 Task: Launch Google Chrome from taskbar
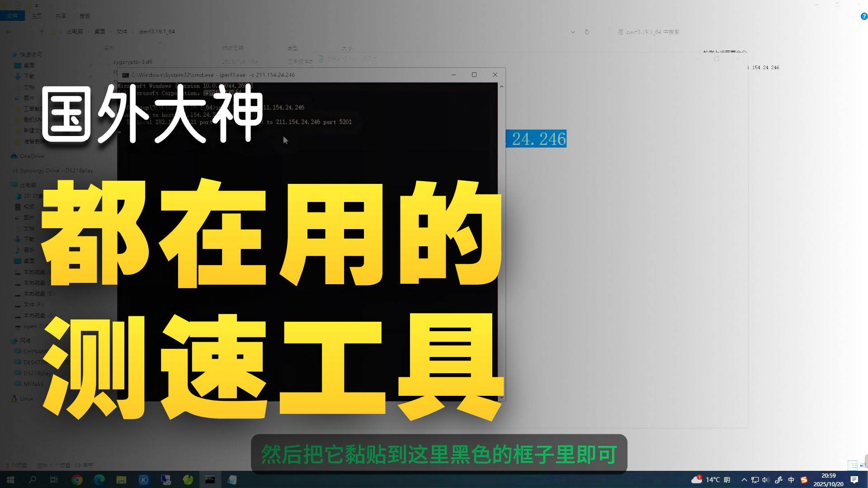pos(77,479)
